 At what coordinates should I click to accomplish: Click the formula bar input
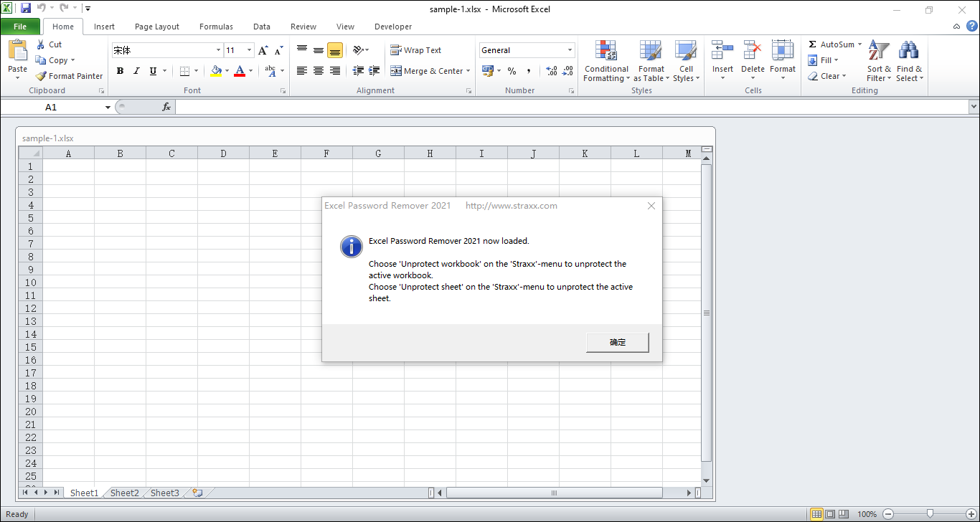point(571,107)
